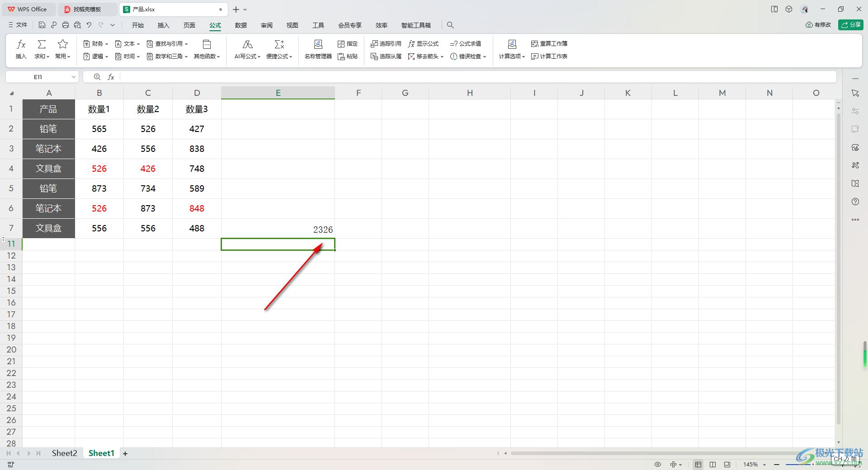This screenshot has height=470, width=868.
Task: Switch to Normal view in status bar
Action: tap(698, 464)
